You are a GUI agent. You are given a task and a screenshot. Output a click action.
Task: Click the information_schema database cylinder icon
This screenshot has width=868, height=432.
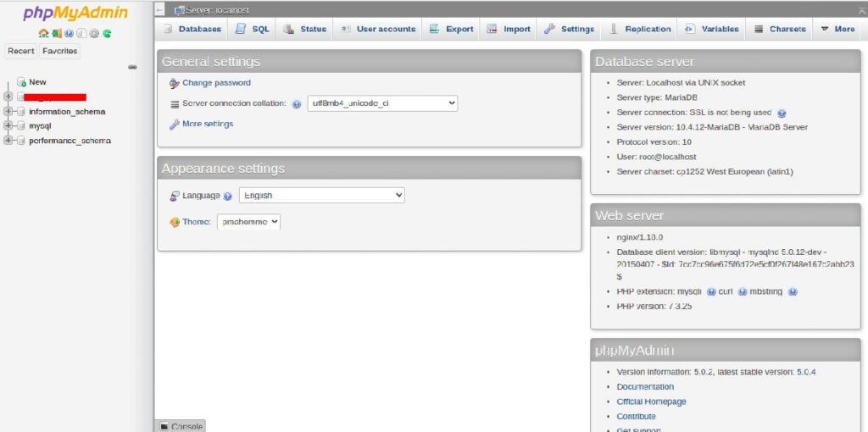click(21, 111)
